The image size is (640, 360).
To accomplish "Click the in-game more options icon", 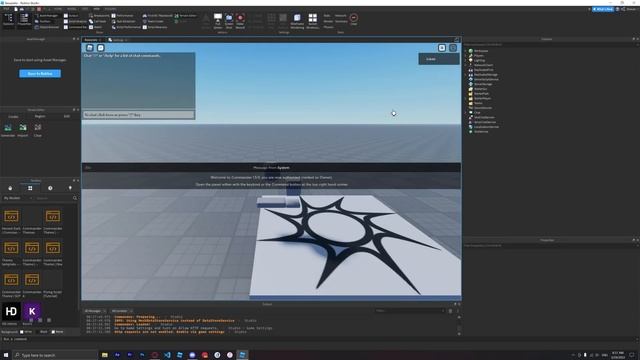I will 453,48.
